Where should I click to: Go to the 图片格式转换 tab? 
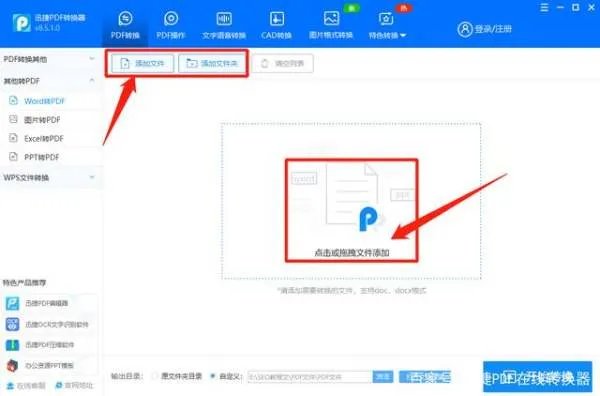coord(331,26)
